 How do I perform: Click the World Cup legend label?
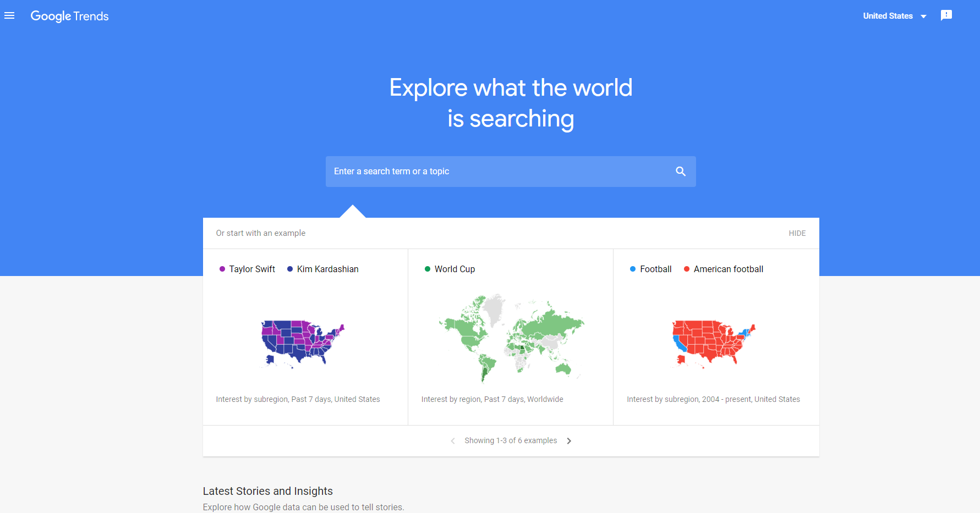(x=455, y=269)
